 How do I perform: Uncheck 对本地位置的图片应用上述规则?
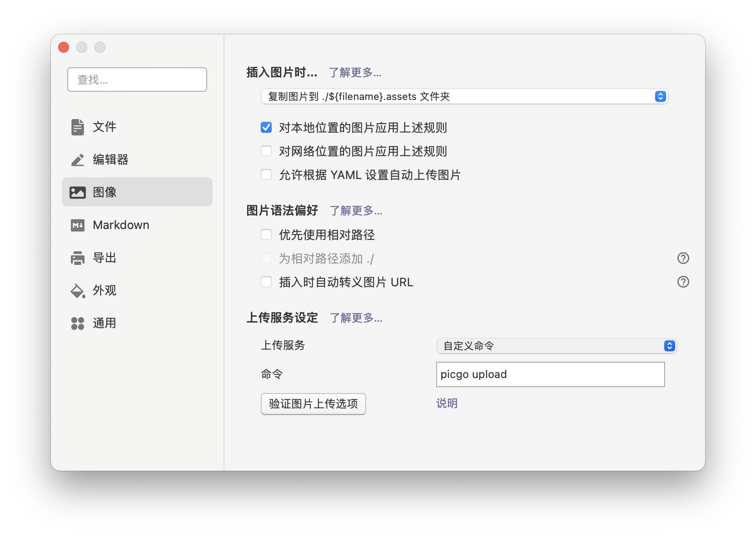[x=266, y=127]
